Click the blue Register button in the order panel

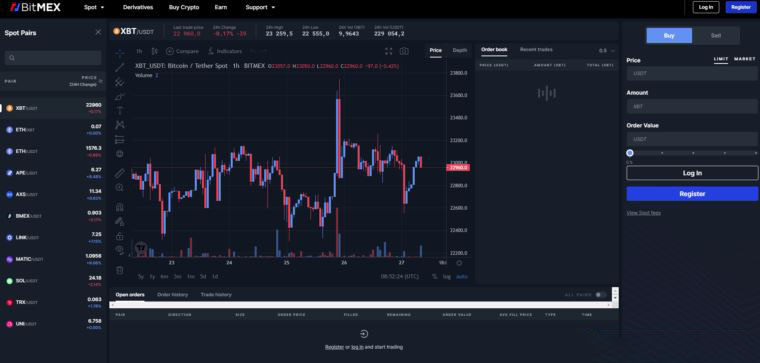[x=692, y=194]
